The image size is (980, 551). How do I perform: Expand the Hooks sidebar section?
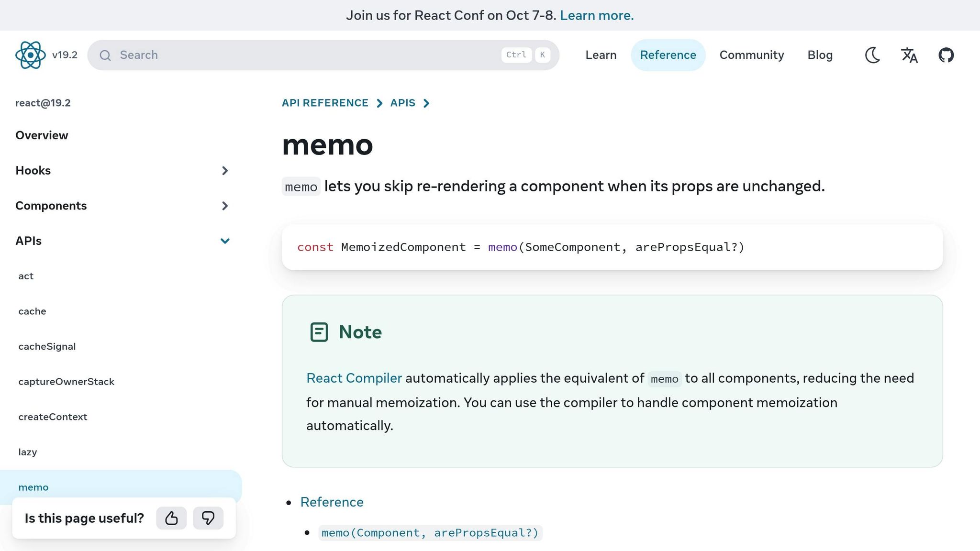[224, 171]
